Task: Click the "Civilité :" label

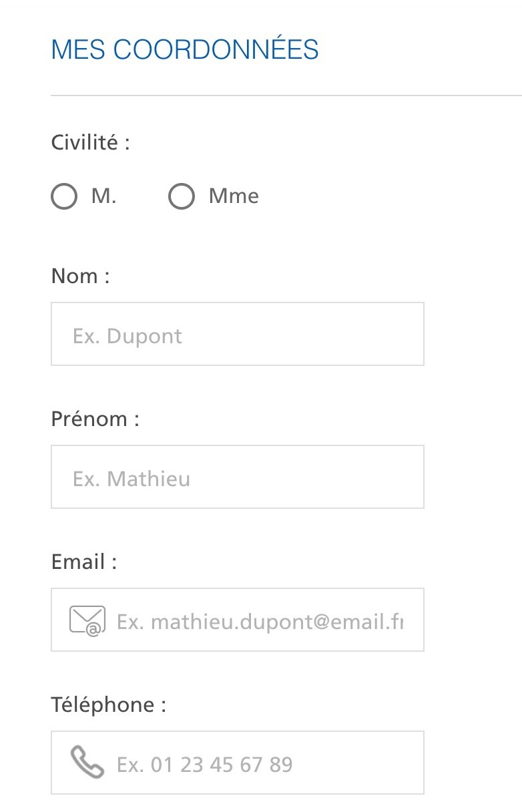Action: tap(90, 143)
